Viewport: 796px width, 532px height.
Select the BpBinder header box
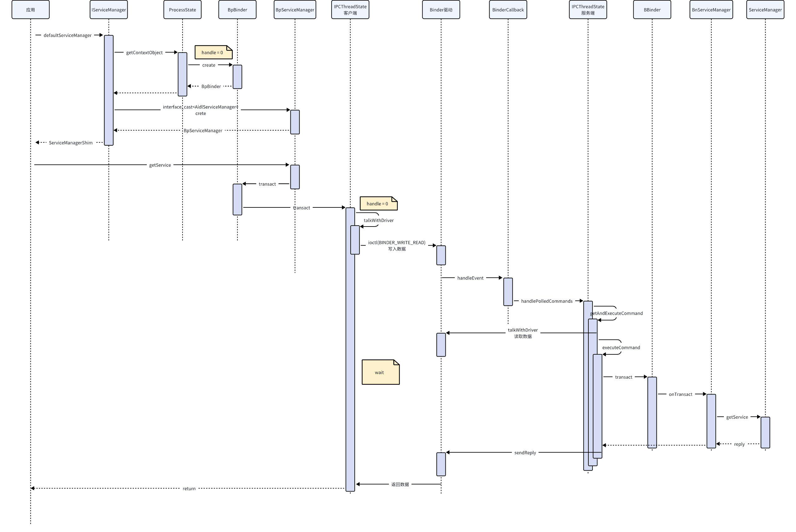pyautogui.click(x=237, y=9)
